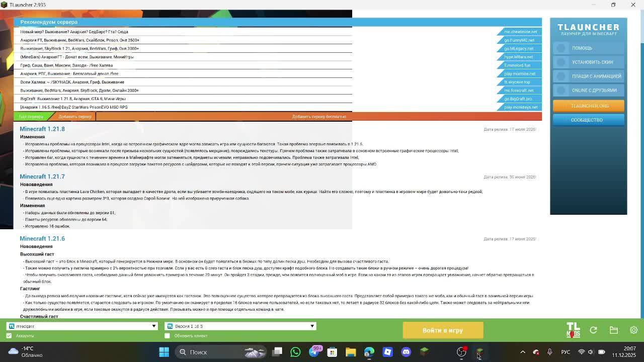This screenshot has height=362, width=644.
Task: Click server row 'Всем Халява: ~ /SKYHACK'
Action: [x=278, y=82]
